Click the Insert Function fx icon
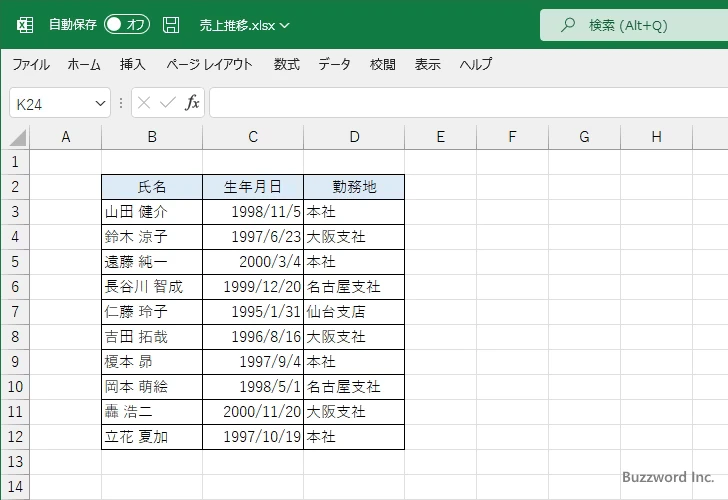728x500 pixels. [x=192, y=103]
